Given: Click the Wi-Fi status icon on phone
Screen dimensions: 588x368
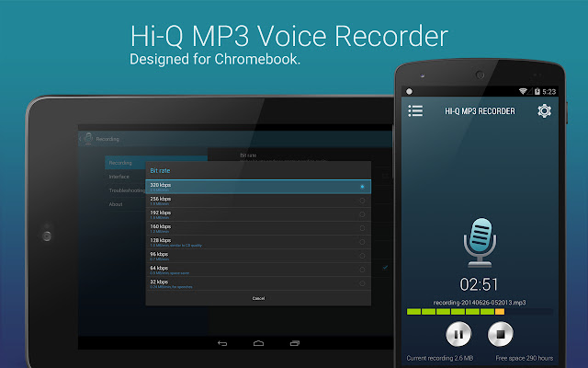Looking at the screenshot, I should coord(523,91).
